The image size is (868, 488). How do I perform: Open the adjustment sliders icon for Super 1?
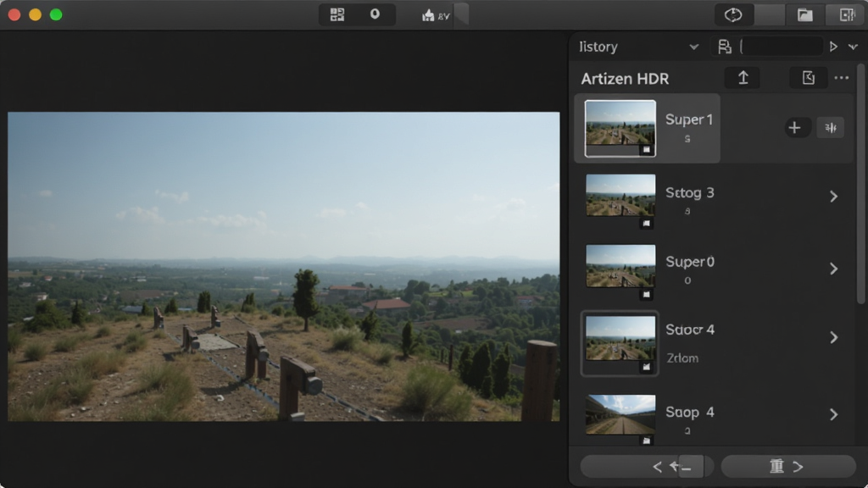(x=831, y=128)
